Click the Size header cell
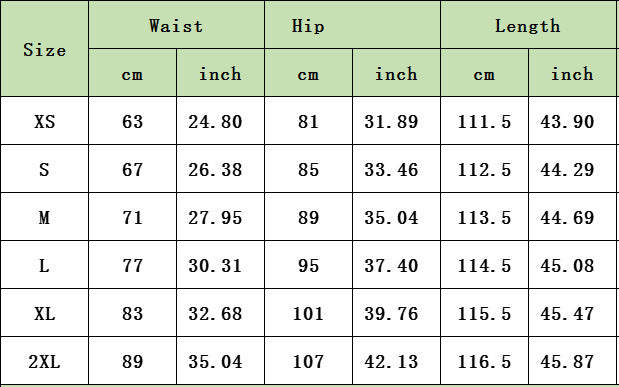 click(44, 49)
